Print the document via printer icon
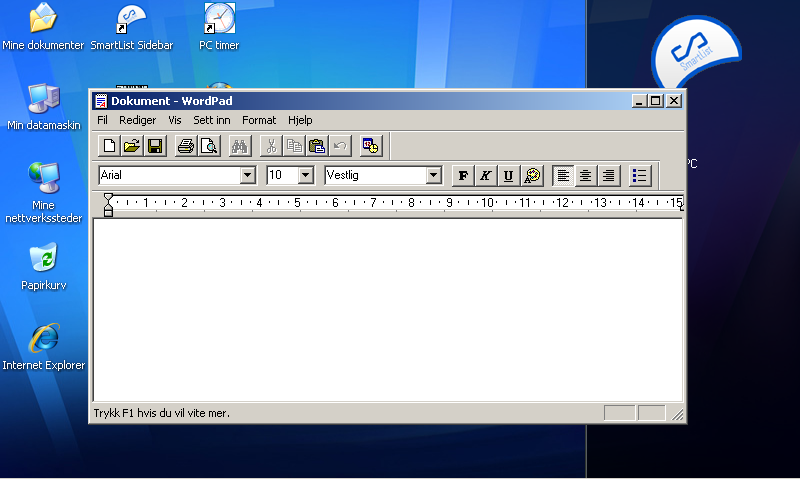The height and width of the screenshot is (480, 800). coord(186,146)
